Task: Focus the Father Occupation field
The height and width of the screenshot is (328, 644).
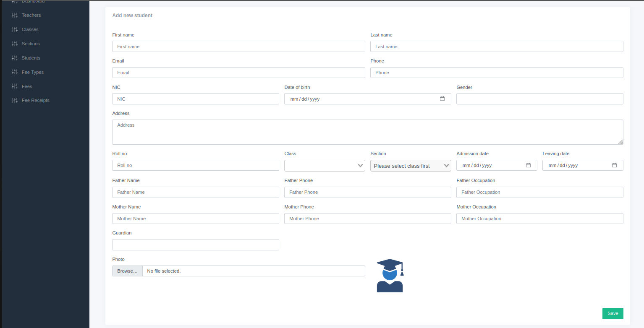Action: 539,192
